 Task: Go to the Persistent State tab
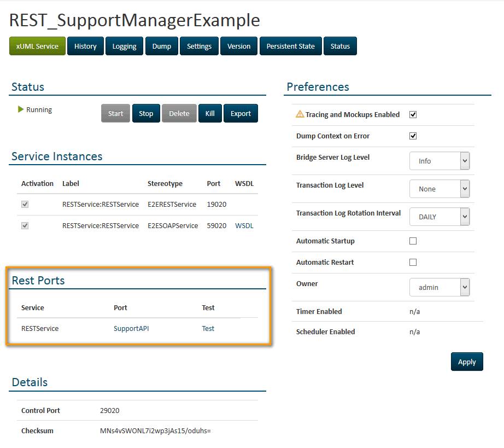tap(290, 46)
